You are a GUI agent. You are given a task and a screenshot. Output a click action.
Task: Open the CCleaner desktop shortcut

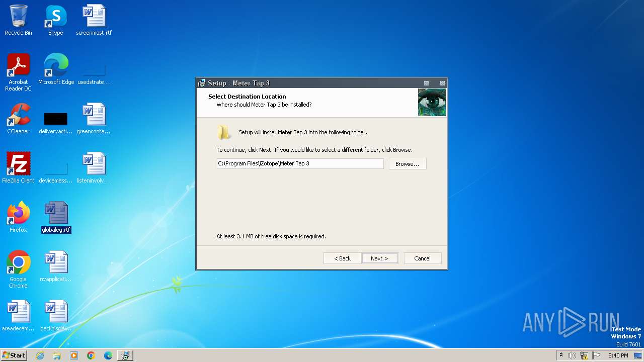click(x=18, y=119)
